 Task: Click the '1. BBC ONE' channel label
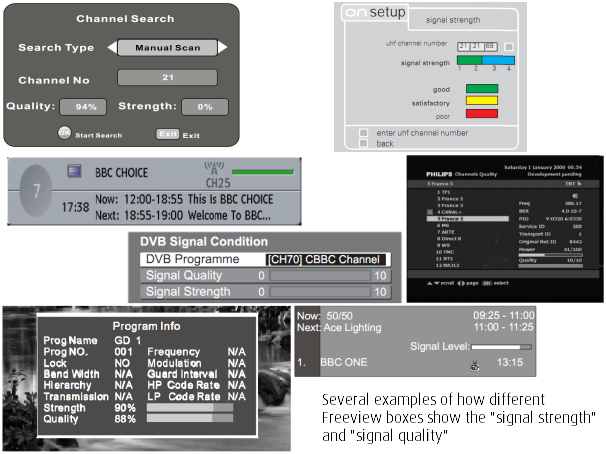pos(332,362)
